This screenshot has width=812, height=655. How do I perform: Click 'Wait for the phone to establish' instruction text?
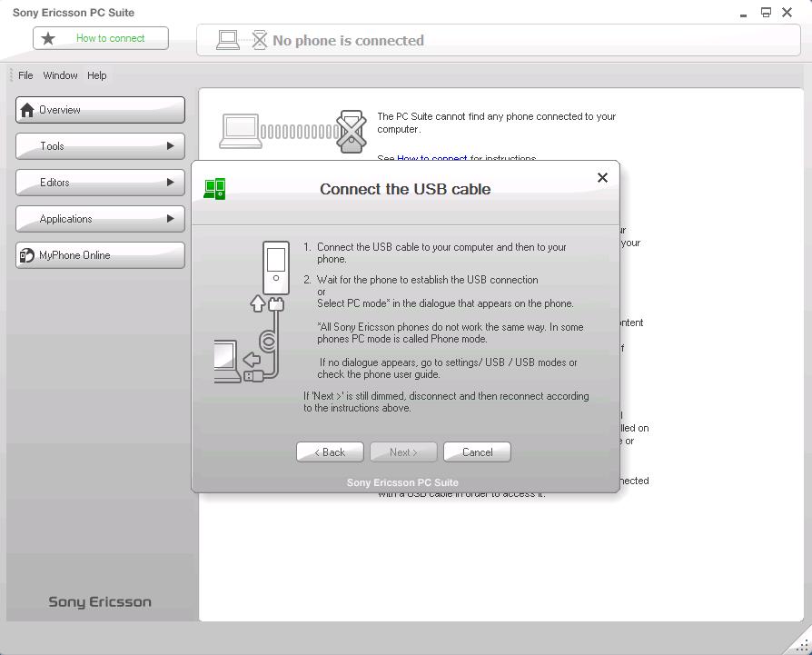coord(427,280)
